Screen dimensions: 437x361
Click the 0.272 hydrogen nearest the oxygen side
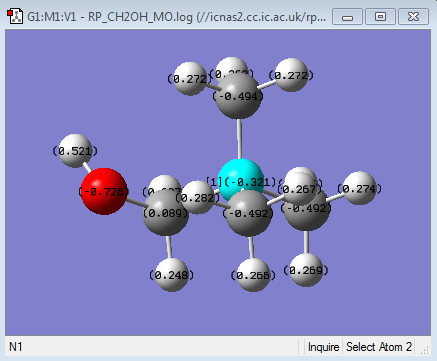click(190, 79)
